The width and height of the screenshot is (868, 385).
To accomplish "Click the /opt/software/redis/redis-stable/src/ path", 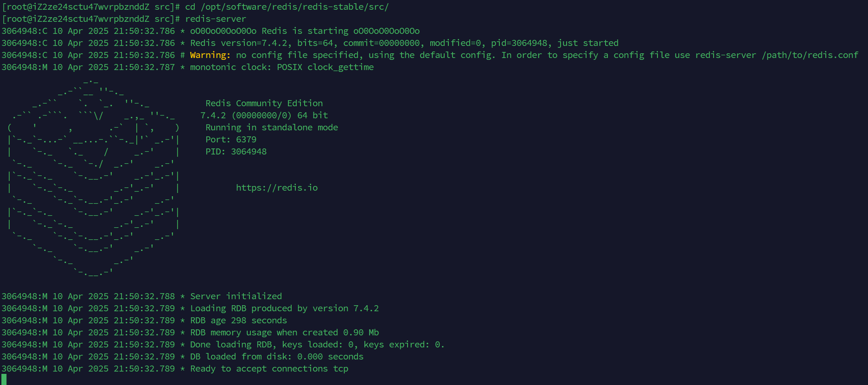I will 294,7.
